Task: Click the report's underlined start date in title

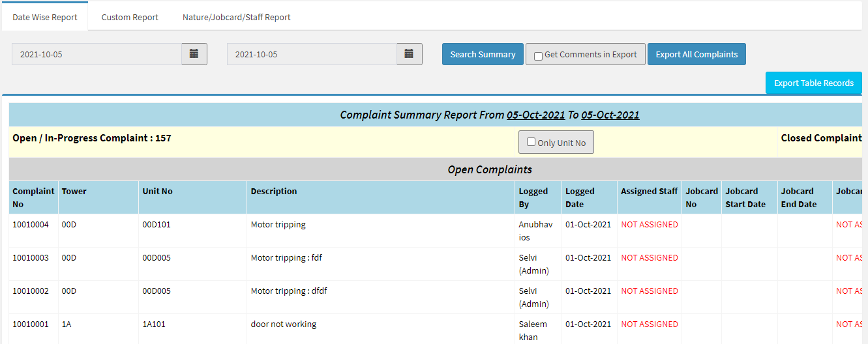Action: (x=535, y=115)
